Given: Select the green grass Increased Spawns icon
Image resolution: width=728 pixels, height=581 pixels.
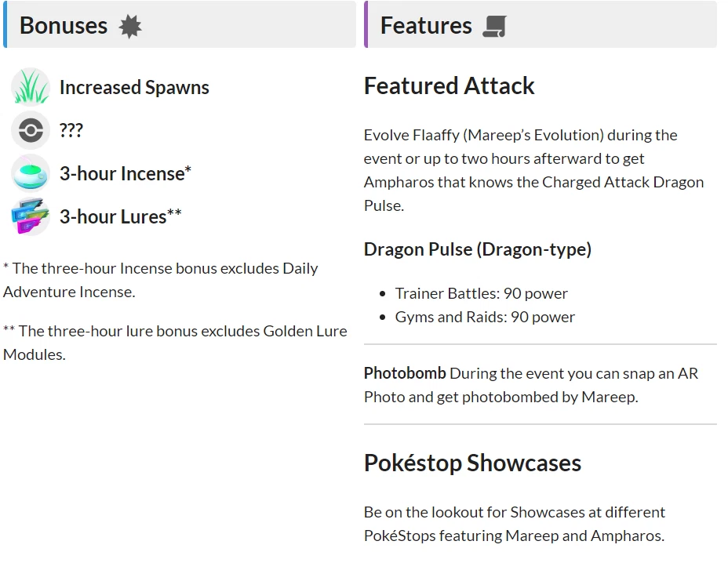Looking at the screenshot, I should [31, 87].
